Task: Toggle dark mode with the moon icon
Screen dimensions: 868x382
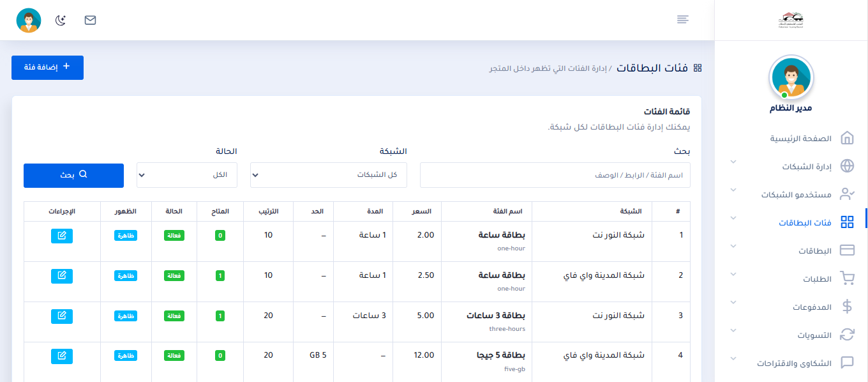Action: pos(61,20)
